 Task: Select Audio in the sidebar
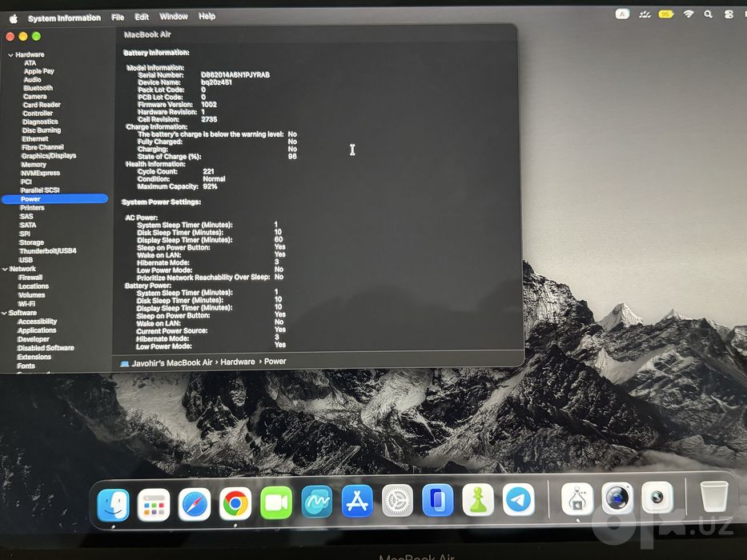pos(32,80)
